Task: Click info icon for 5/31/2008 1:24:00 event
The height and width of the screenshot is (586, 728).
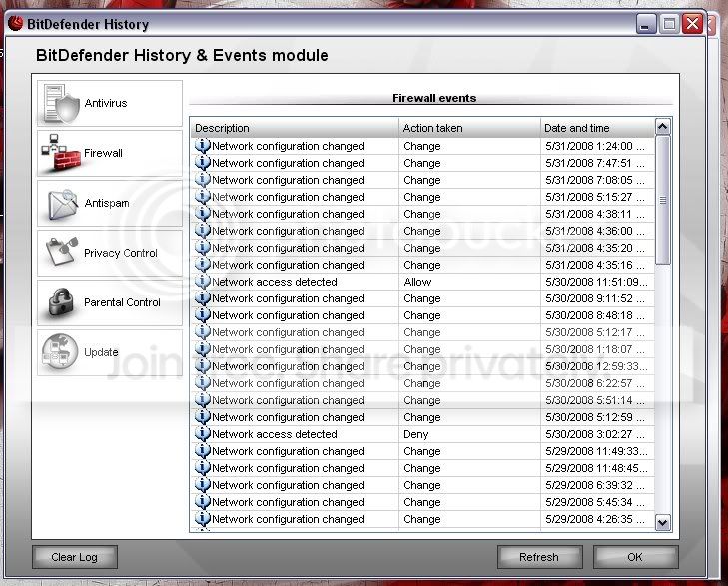Action: [x=202, y=146]
